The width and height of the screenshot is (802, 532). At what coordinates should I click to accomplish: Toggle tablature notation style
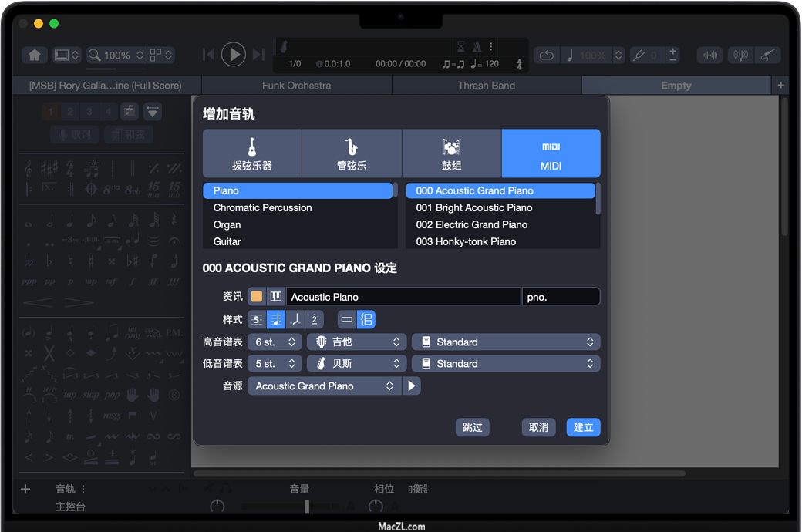pyautogui.click(x=257, y=319)
